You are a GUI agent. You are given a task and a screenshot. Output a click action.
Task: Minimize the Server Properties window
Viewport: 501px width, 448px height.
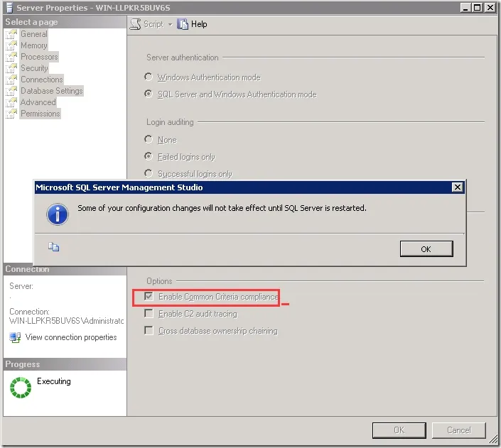[465, 7]
